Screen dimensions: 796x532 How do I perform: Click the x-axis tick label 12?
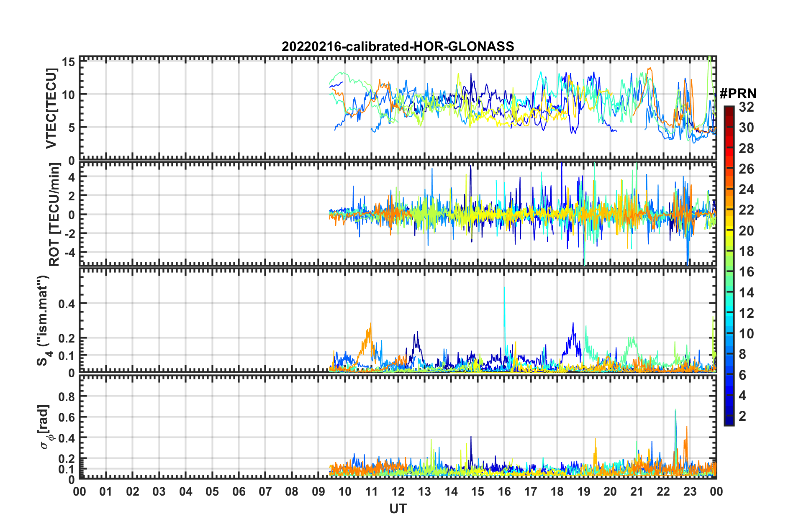point(398,491)
